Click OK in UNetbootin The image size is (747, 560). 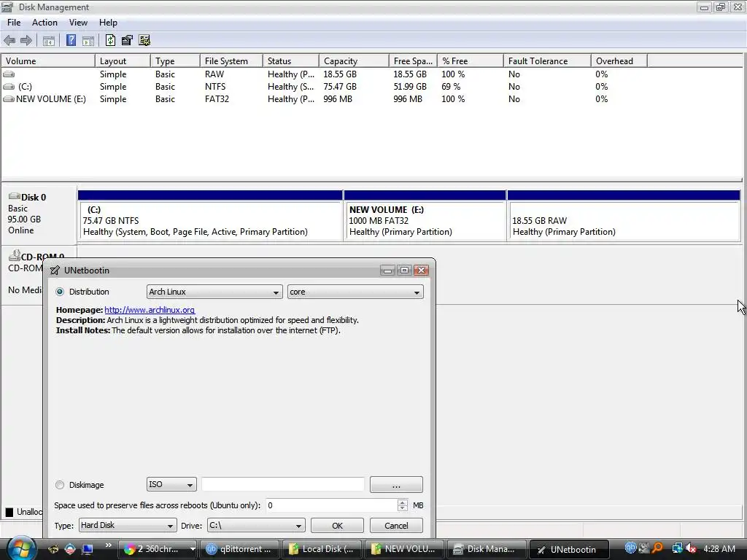(x=337, y=525)
